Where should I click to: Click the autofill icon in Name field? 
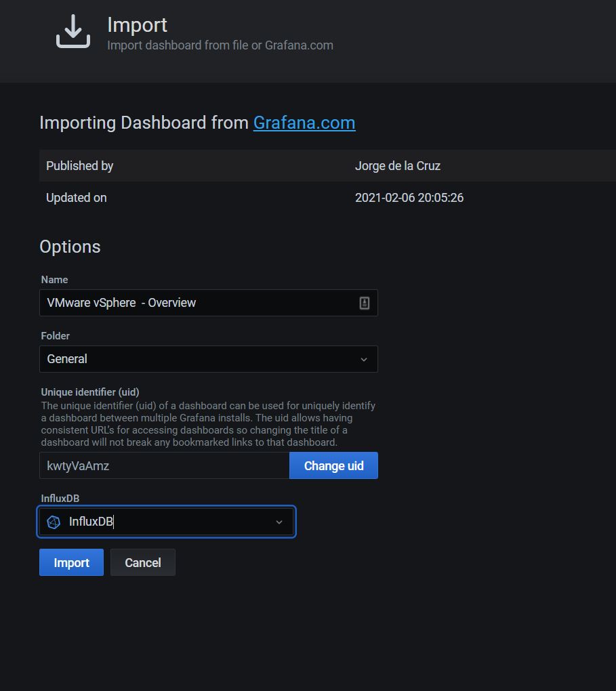pos(364,303)
